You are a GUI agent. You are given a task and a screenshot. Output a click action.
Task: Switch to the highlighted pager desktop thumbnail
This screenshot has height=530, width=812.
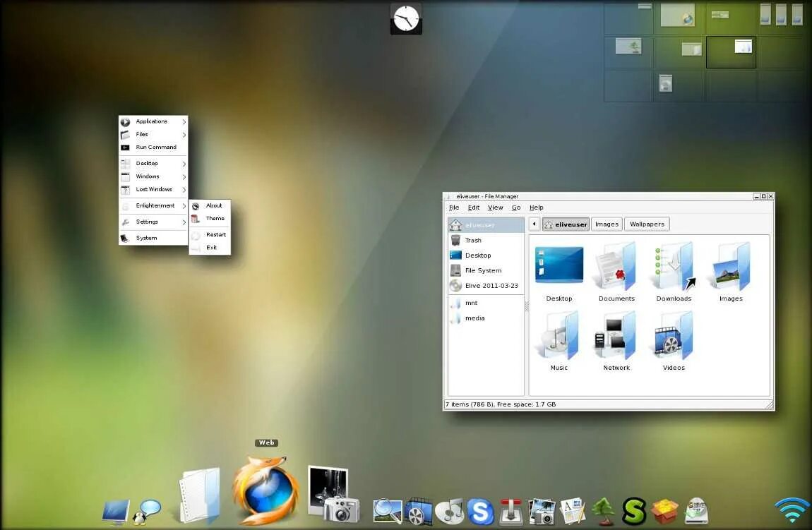tap(731, 52)
